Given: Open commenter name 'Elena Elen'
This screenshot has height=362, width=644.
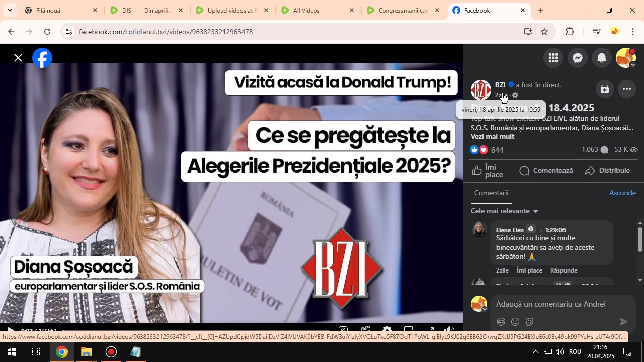Looking at the screenshot, I should pyautogui.click(x=510, y=230).
